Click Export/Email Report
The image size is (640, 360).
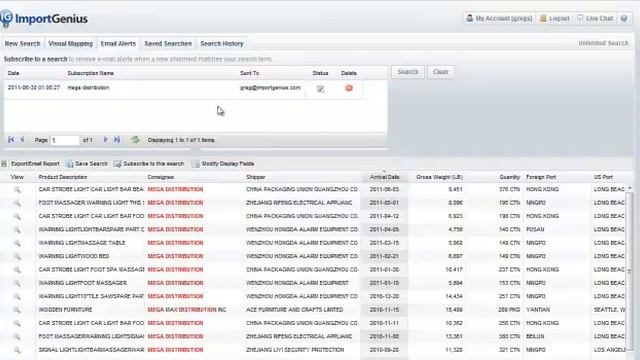[x=31, y=164]
